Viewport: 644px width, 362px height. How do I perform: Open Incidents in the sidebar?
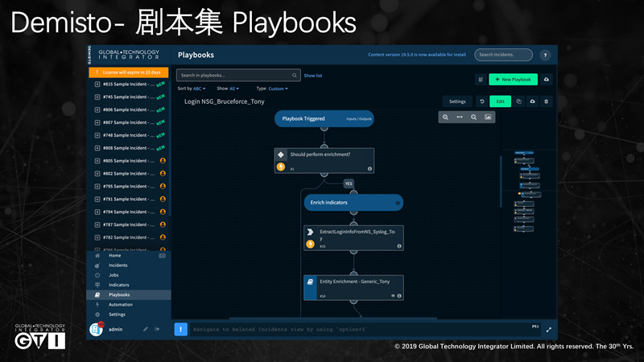pos(118,265)
